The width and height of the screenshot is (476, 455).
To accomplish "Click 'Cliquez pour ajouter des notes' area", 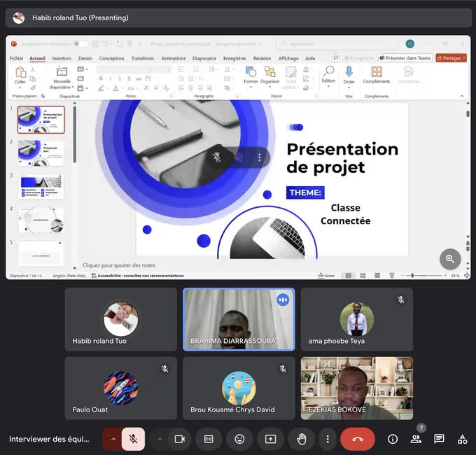I will (x=119, y=265).
